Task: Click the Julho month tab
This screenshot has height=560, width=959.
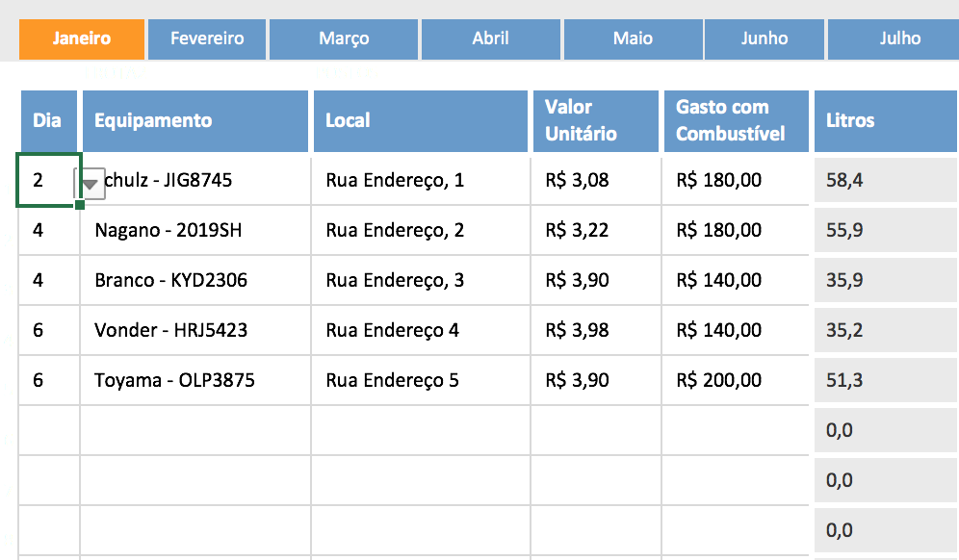Action: coord(899,39)
